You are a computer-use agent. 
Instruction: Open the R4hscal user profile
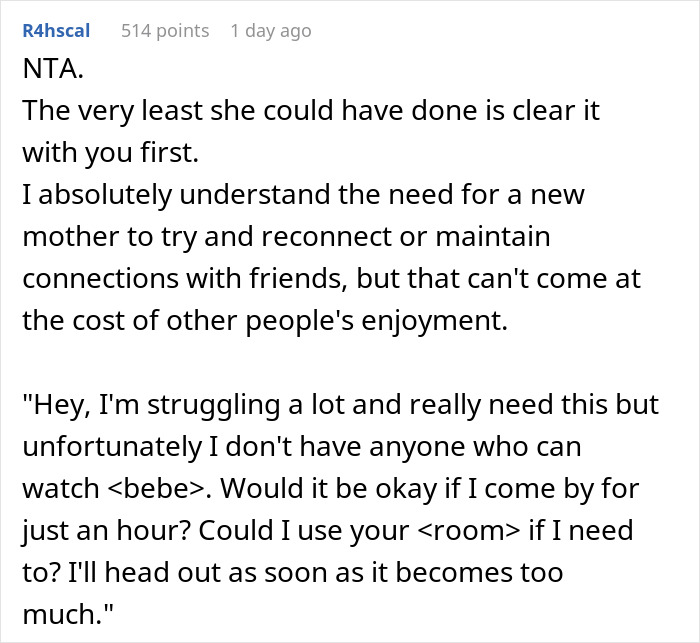(56, 31)
